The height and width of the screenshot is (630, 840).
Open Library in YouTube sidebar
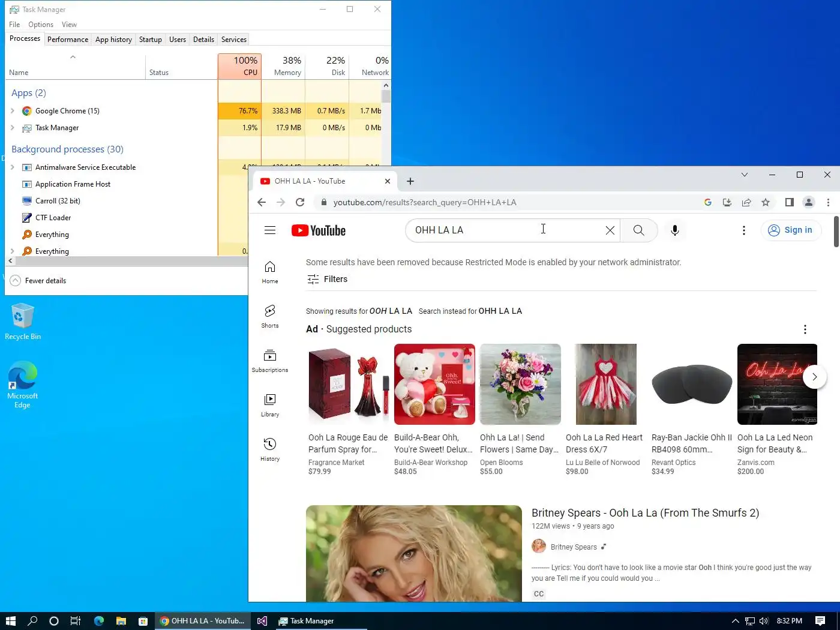[270, 406]
